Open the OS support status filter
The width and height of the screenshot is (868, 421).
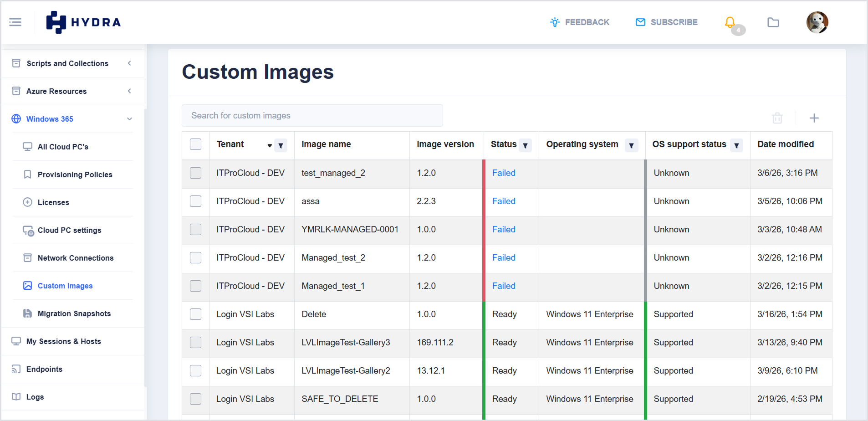pyautogui.click(x=736, y=145)
